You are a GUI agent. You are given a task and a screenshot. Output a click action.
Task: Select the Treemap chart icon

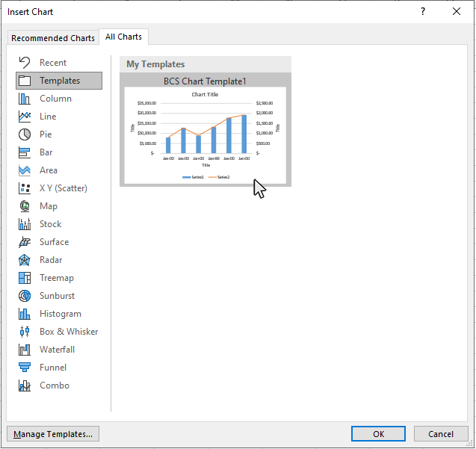[24, 278]
